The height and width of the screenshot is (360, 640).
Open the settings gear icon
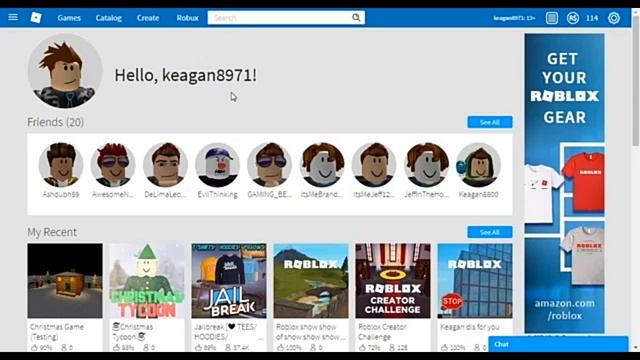point(613,18)
